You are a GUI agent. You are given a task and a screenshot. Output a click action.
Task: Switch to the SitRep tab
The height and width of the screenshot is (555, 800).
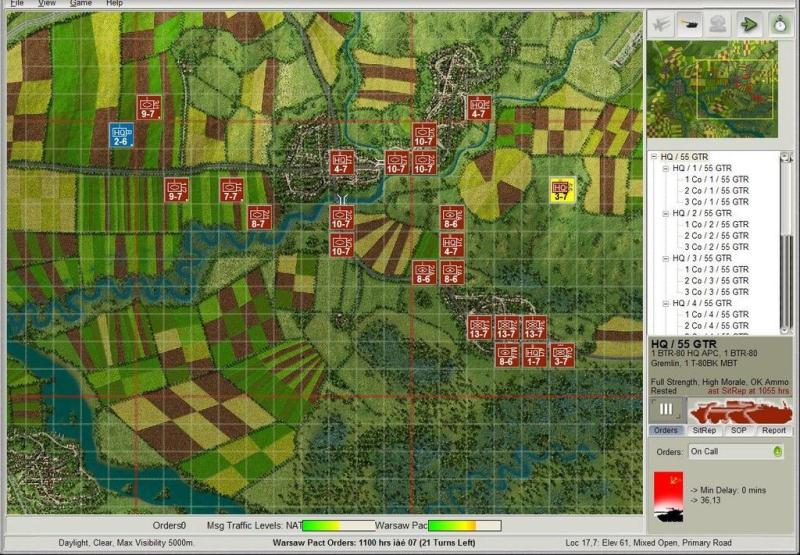(704, 430)
